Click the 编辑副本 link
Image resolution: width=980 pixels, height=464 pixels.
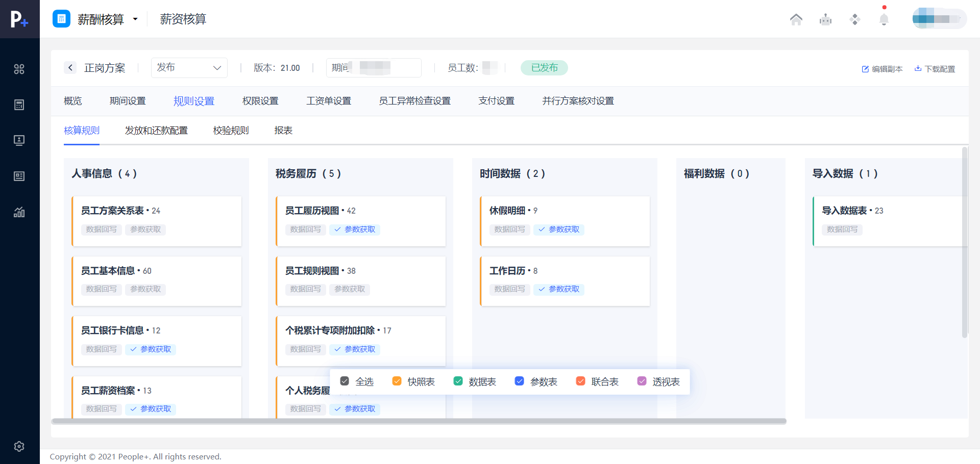[x=882, y=69]
